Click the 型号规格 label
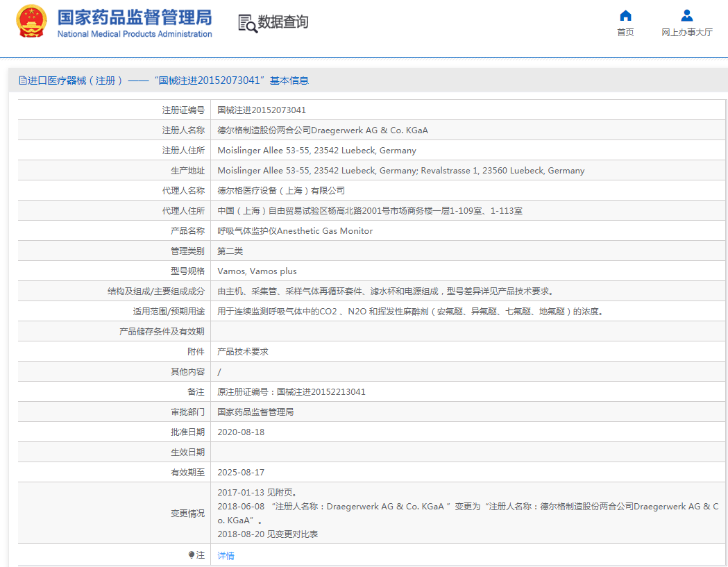Screen dimensions: 728x567 point(187,271)
